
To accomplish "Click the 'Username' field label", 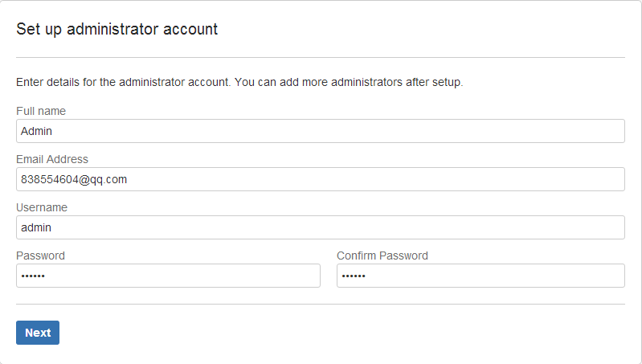I will click(x=42, y=207).
